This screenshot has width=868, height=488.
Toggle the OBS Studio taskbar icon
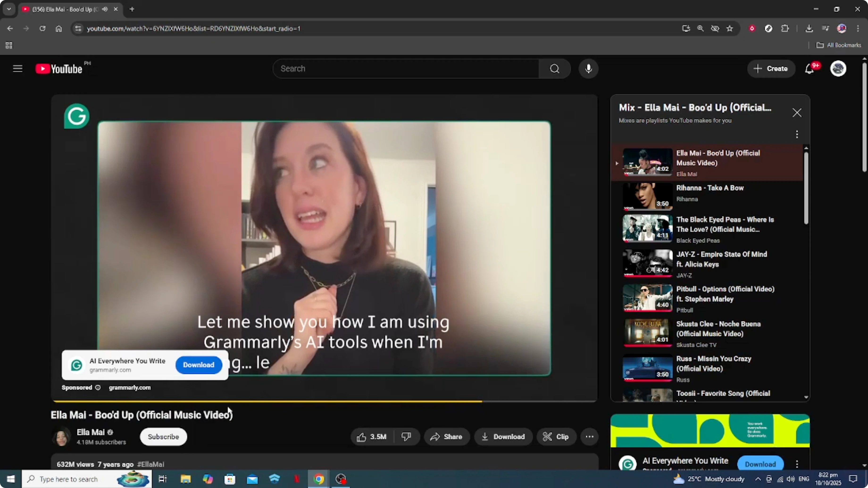pos(341,479)
